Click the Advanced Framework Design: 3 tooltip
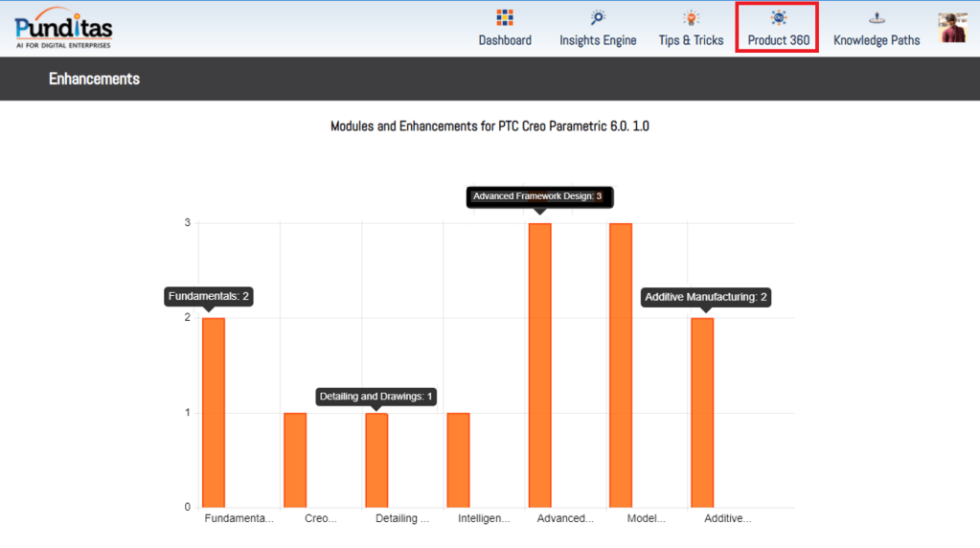The width and height of the screenshot is (980, 548). click(538, 196)
